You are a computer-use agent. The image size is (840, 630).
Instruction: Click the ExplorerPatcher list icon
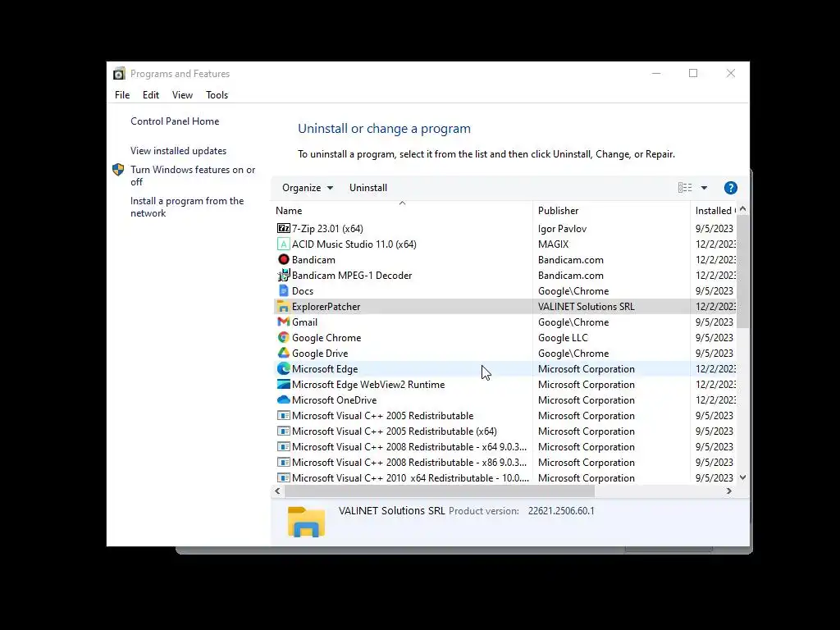(283, 307)
